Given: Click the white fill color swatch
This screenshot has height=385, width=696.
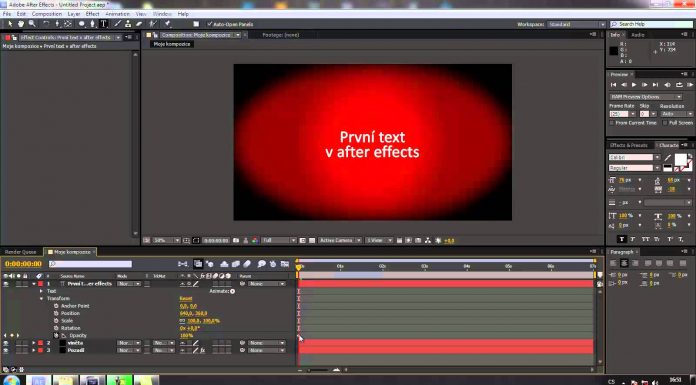Looking at the screenshot, I should tap(680, 159).
